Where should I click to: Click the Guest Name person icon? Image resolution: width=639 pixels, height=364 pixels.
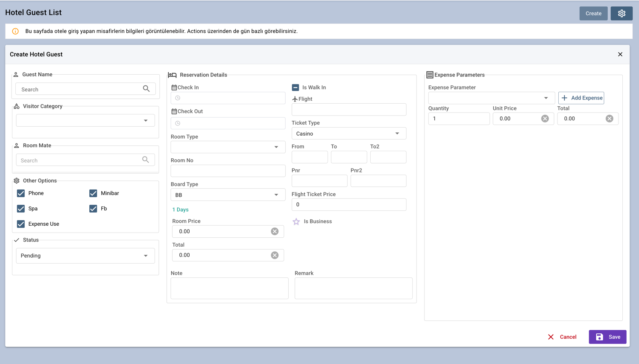[x=16, y=74]
